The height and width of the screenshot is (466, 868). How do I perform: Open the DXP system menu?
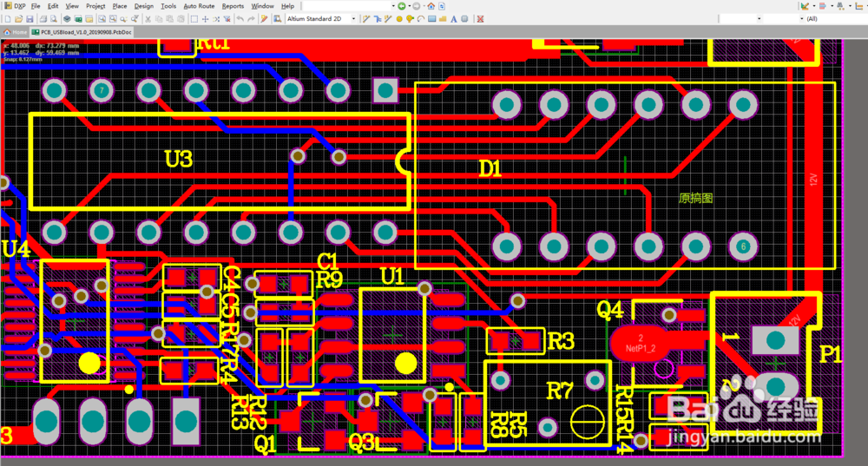pos(15,6)
